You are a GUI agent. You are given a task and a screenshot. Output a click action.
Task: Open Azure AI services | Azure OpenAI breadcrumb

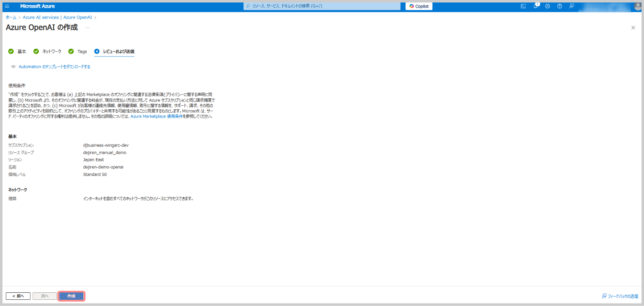click(57, 17)
